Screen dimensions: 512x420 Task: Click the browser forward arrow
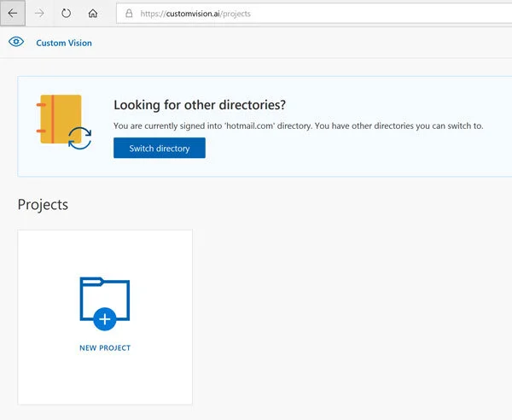(x=39, y=14)
